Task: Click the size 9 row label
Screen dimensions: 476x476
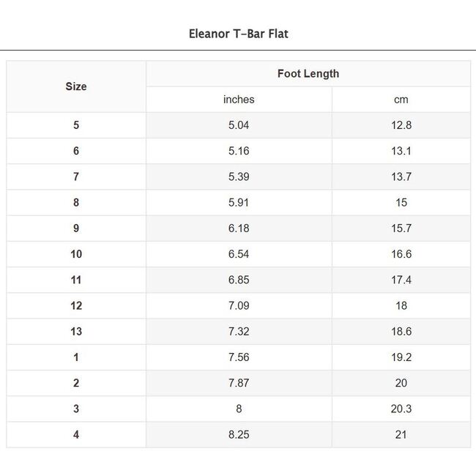Action: 76,228
